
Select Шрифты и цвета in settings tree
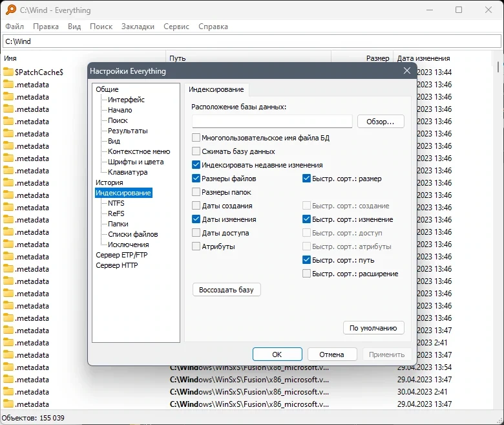(136, 162)
